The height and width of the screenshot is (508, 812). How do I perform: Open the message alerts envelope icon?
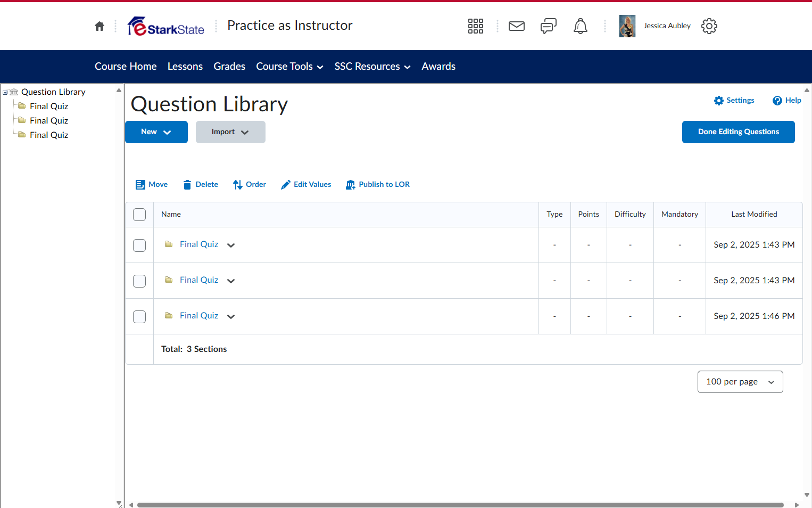(516, 26)
